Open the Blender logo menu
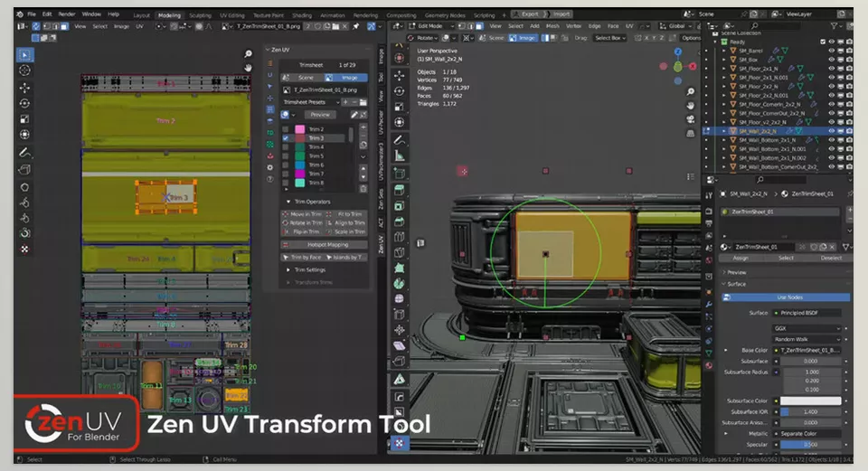Image resolution: width=868 pixels, height=471 pixels. (19, 14)
